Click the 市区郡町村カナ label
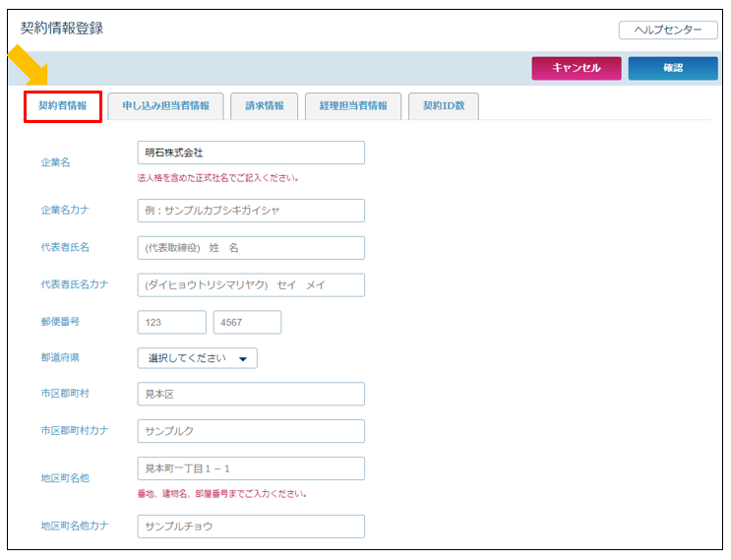The image size is (731, 560). [75, 430]
